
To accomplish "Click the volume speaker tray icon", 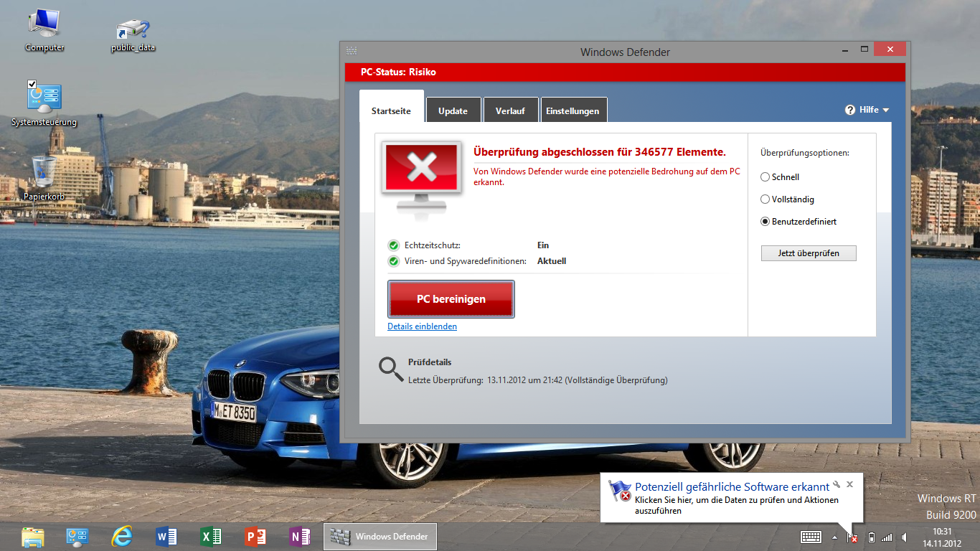I will click(x=904, y=537).
